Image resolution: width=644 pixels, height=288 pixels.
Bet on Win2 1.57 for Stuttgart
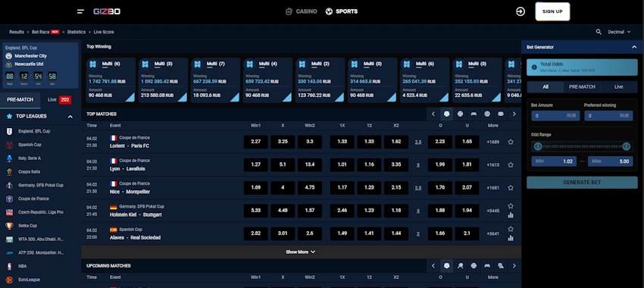(x=310, y=211)
